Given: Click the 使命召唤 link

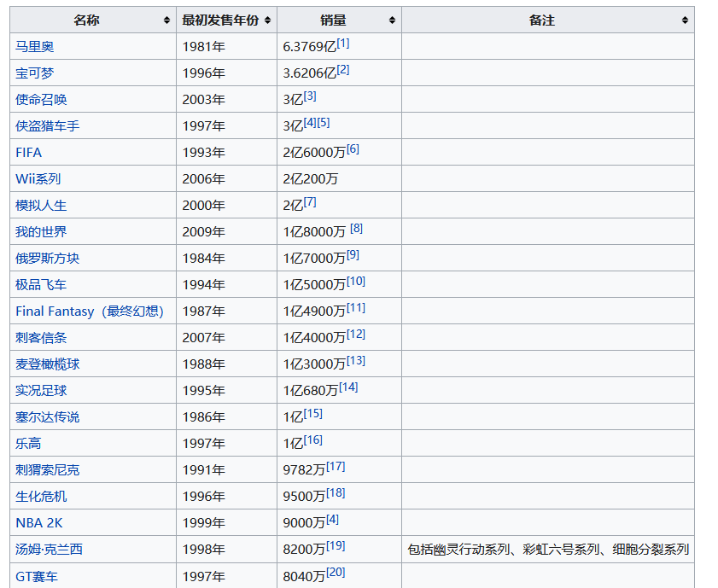Looking at the screenshot, I should 41,100.
